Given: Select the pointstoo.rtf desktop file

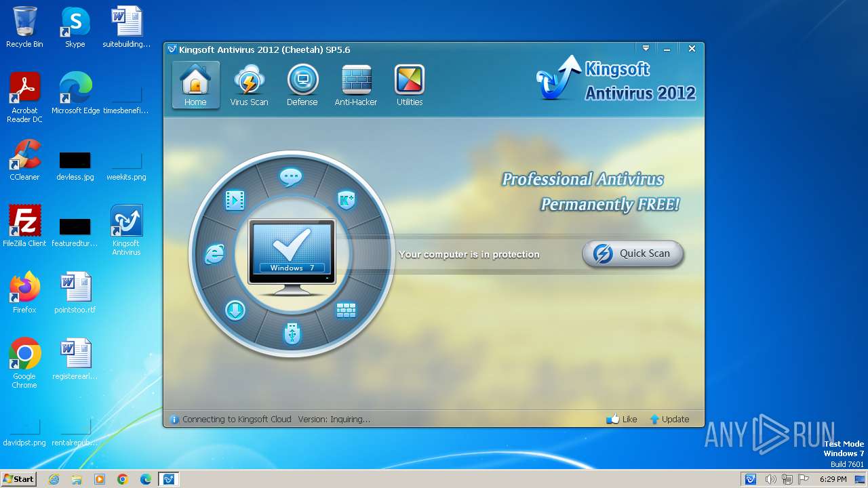Looking at the screenshot, I should pyautogui.click(x=75, y=293).
